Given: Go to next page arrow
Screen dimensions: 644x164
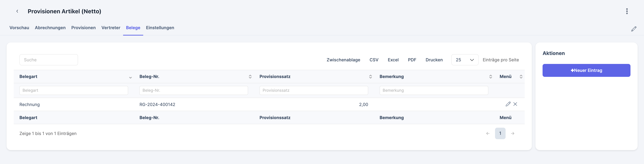Looking at the screenshot, I should [x=513, y=134].
